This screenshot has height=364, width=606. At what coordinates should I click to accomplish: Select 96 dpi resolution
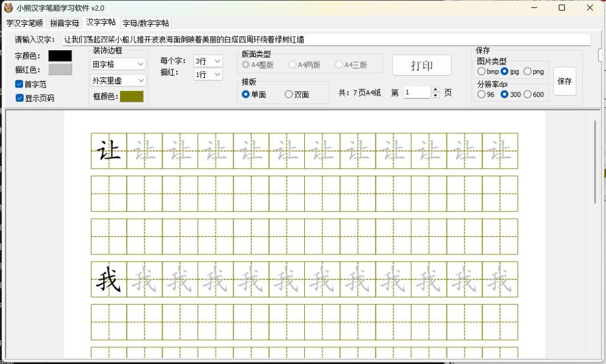[x=482, y=95]
